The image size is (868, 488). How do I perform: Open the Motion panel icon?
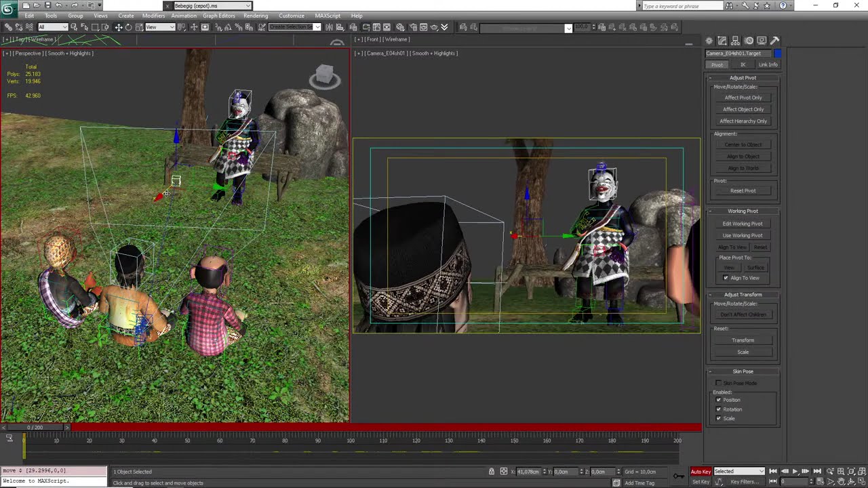(749, 41)
